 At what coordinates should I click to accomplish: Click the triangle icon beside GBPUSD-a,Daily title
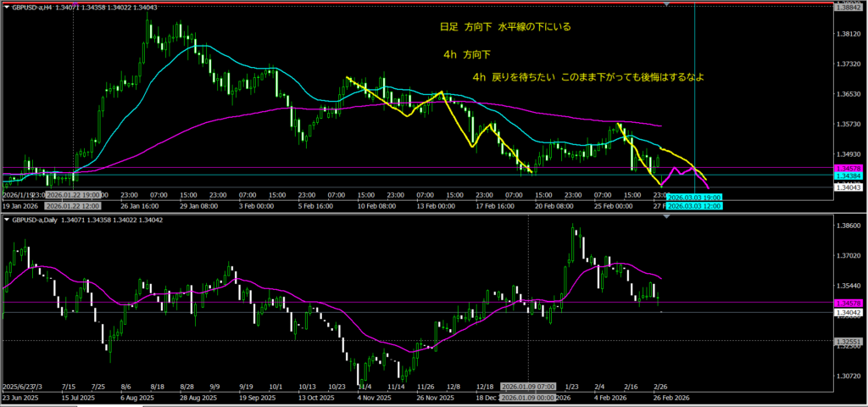click(x=5, y=220)
